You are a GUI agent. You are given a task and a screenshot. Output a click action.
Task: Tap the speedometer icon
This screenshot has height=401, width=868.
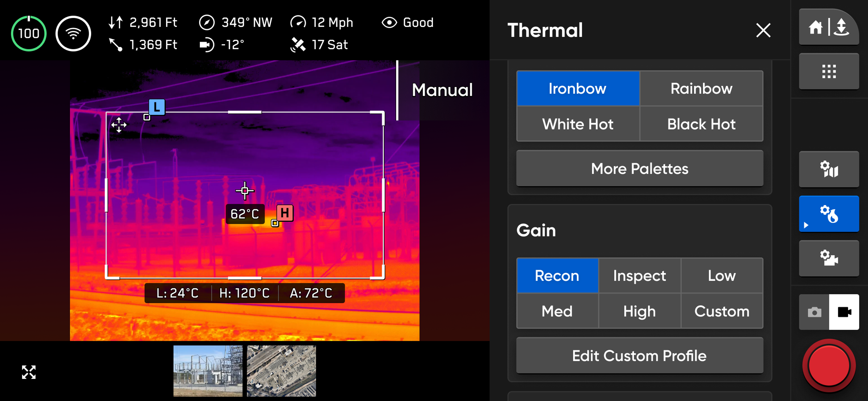pos(298,23)
